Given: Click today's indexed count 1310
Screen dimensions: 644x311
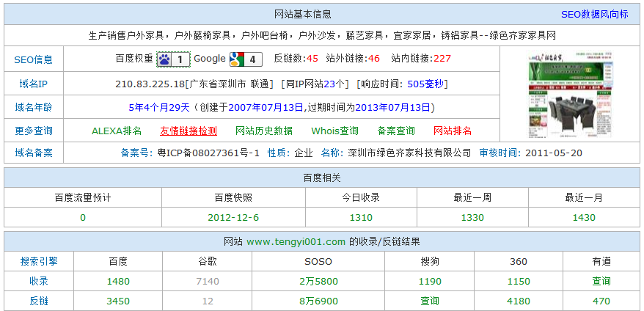Looking at the screenshot, I should pos(361,218).
